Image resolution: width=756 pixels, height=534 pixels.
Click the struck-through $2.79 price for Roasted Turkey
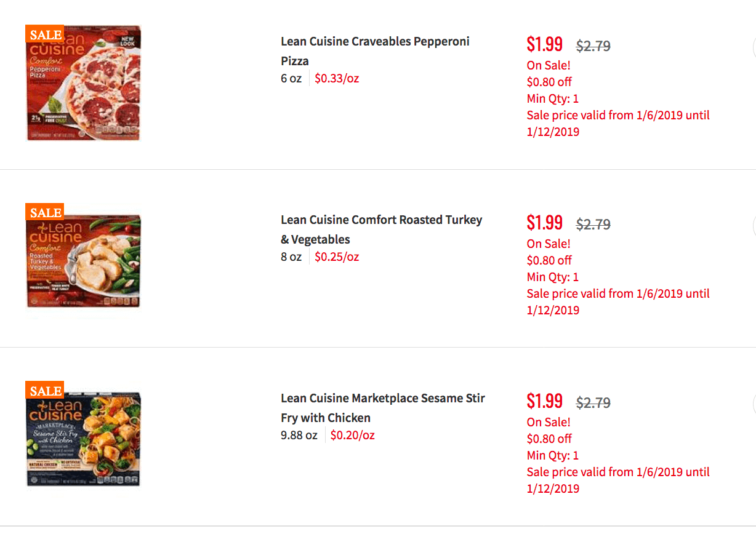tap(593, 225)
